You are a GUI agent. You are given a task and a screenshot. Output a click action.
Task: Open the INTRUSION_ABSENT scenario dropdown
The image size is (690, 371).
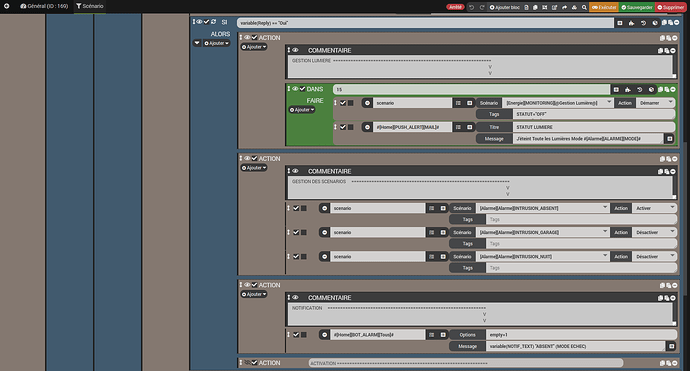pos(543,208)
